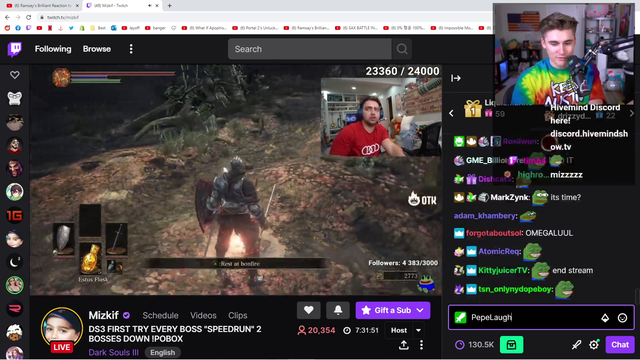
Task: Open the layoff bookmark
Action: point(131,28)
